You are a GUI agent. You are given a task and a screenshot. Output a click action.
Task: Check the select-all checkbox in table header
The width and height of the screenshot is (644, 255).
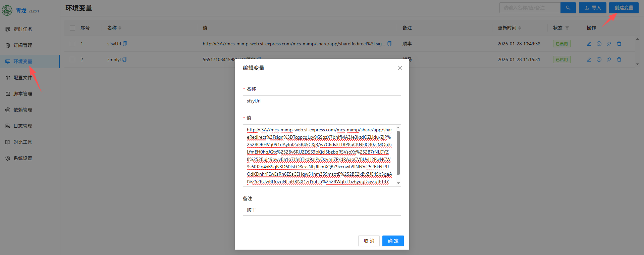pyautogui.click(x=72, y=28)
